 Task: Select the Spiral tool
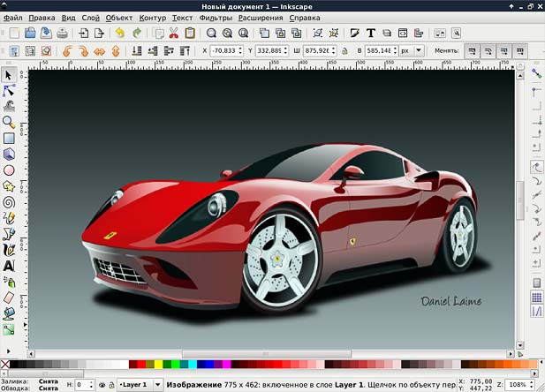pyautogui.click(x=9, y=202)
